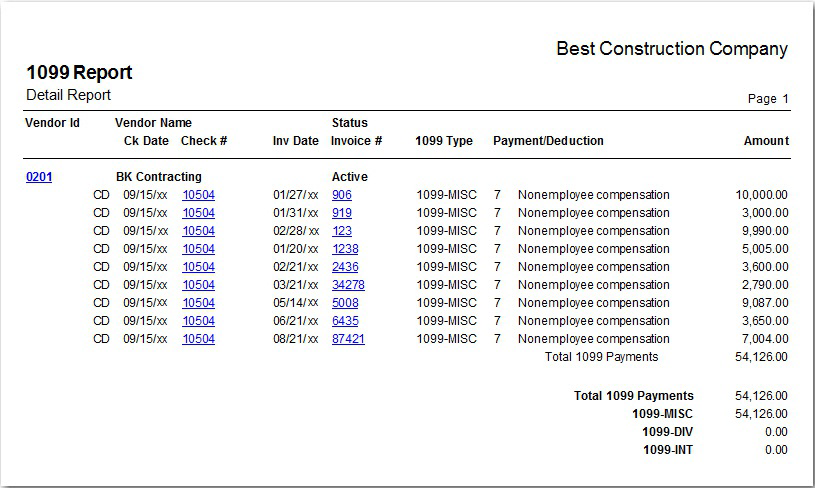
Task: Open check 10504 on the invoice 5008 row
Action: (199, 303)
